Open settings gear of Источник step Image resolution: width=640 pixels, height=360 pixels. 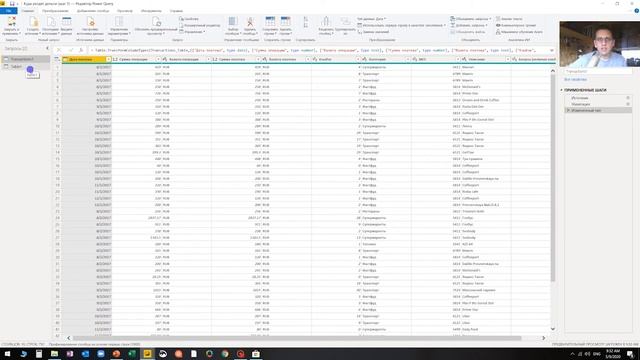[x=628, y=98]
